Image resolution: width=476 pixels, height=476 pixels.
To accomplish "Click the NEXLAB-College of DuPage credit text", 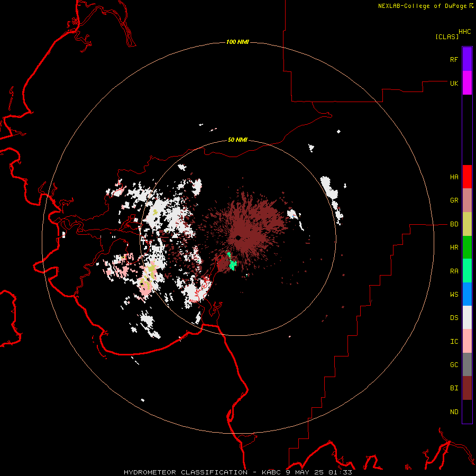I will (x=423, y=6).
